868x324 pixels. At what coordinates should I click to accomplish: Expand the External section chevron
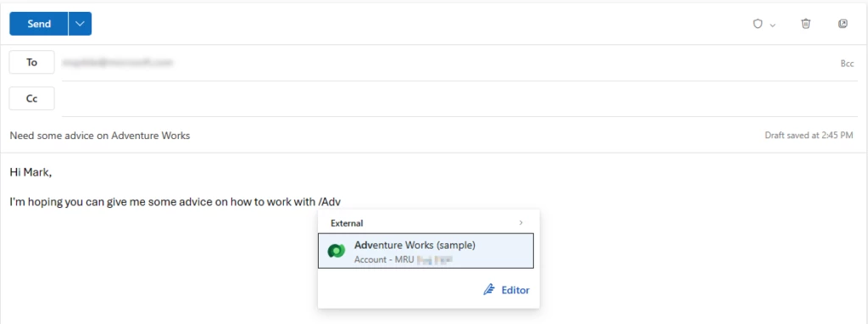point(521,223)
